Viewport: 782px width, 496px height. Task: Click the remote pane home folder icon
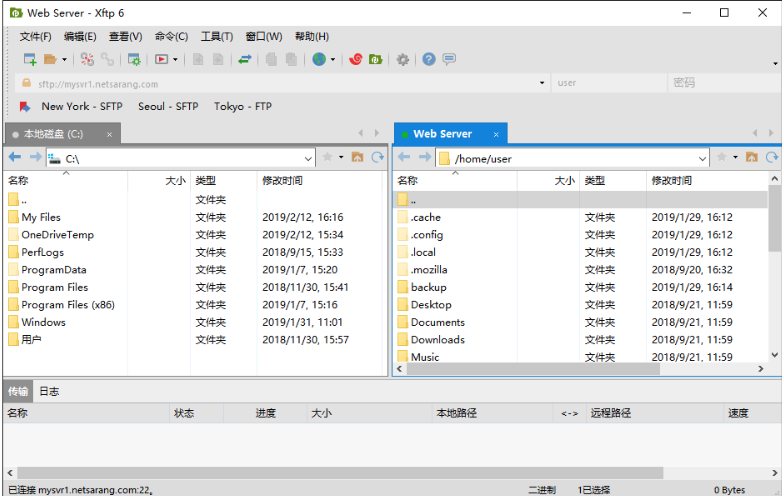pyautogui.click(x=752, y=158)
